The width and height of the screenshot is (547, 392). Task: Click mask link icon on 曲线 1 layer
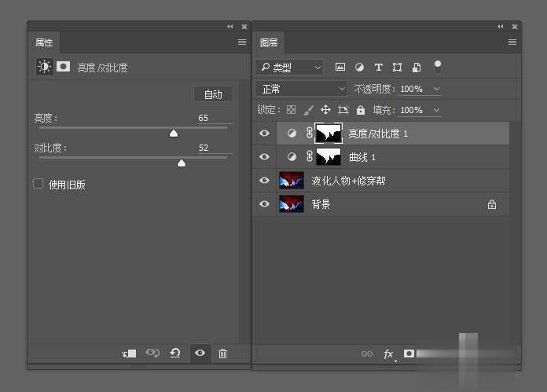[x=310, y=156]
